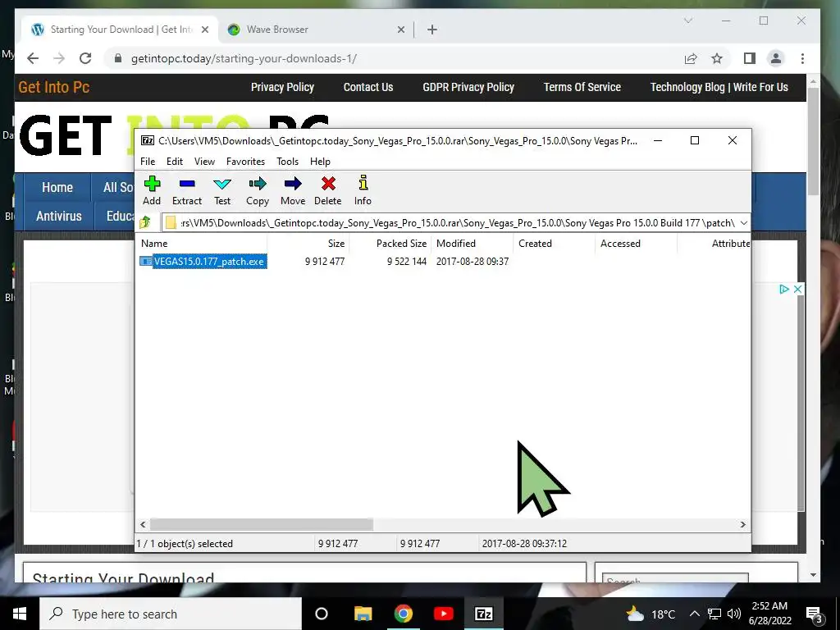Open the Contact Us link
Viewport: 840px width, 630px height.
point(368,87)
